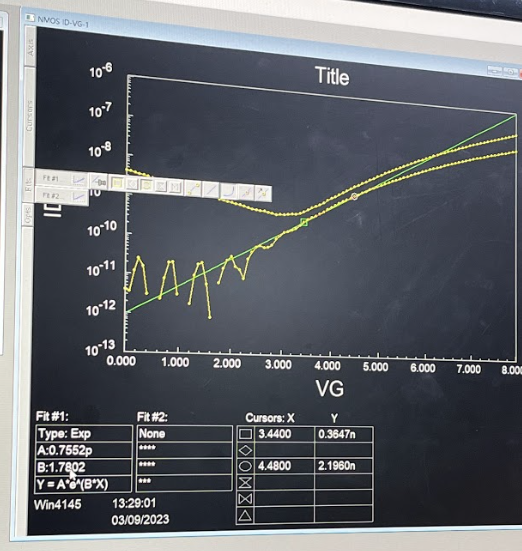Screen dimensions: 522x551
Task: Click the line-with-link fit toolbar icon
Action: (99, 182)
